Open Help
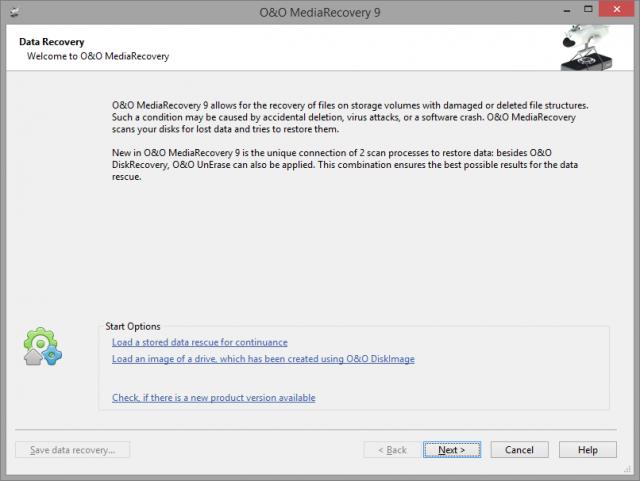640x481 pixels. click(588, 450)
